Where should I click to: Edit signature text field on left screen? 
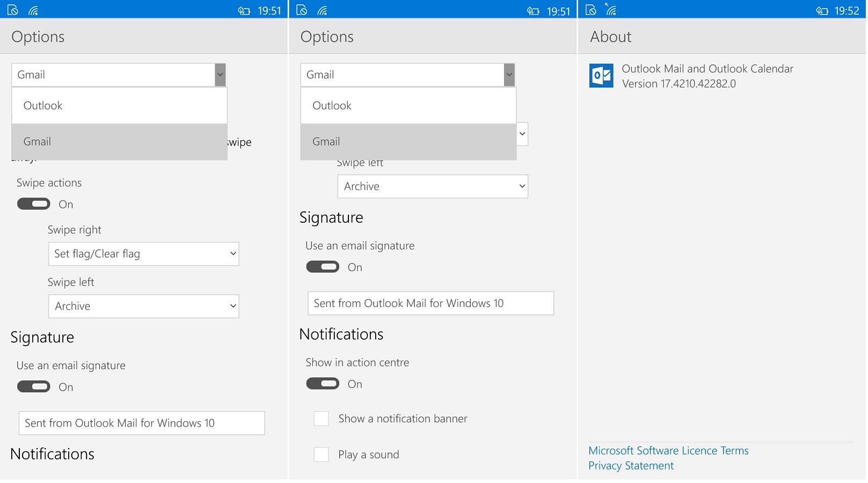pyautogui.click(x=142, y=423)
